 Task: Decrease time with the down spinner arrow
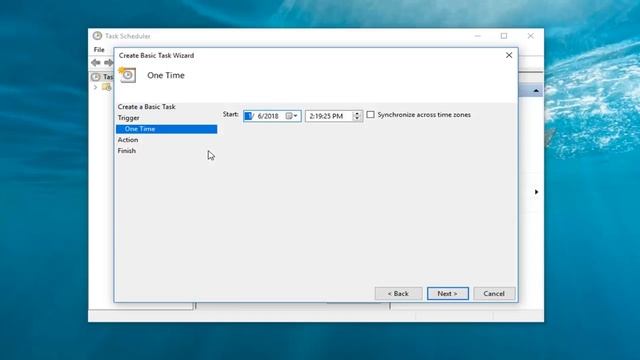357,118
